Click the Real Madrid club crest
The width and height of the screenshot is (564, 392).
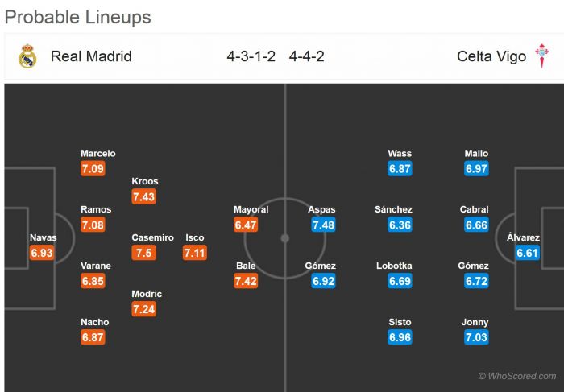click(x=27, y=56)
